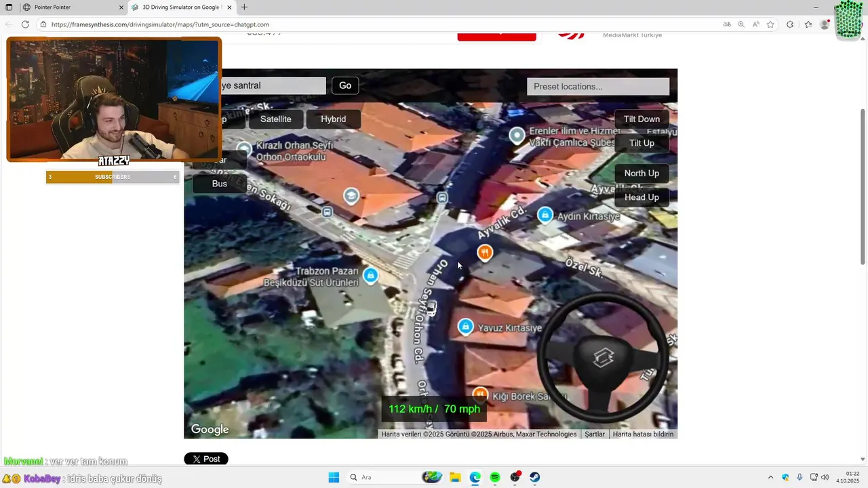Open the tab actions menu icon
Viewport: 868px width, 488px height.
(x=9, y=7)
